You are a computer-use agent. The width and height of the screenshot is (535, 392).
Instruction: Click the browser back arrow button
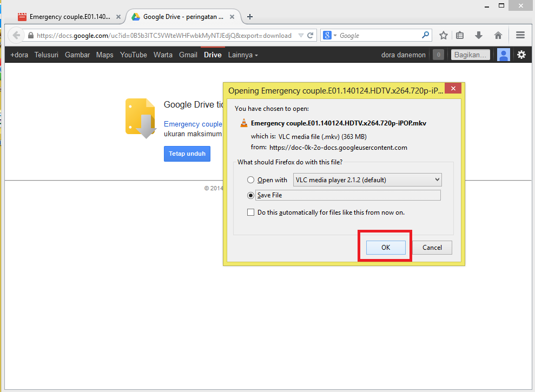(x=16, y=36)
